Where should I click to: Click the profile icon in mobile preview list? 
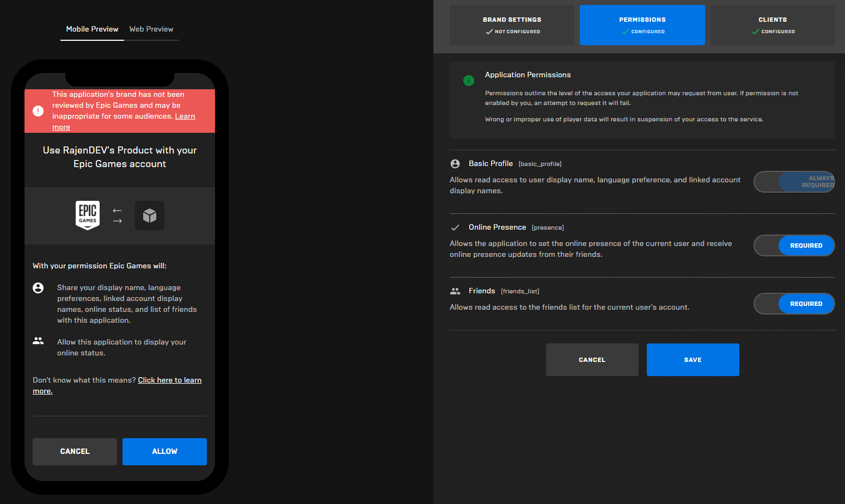pyautogui.click(x=38, y=288)
